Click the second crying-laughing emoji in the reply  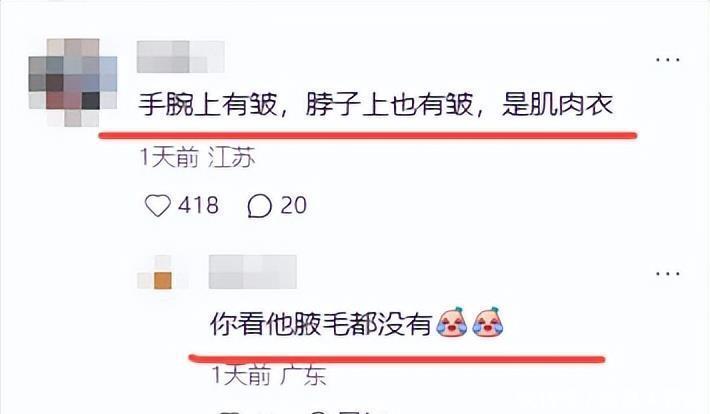[x=488, y=322]
